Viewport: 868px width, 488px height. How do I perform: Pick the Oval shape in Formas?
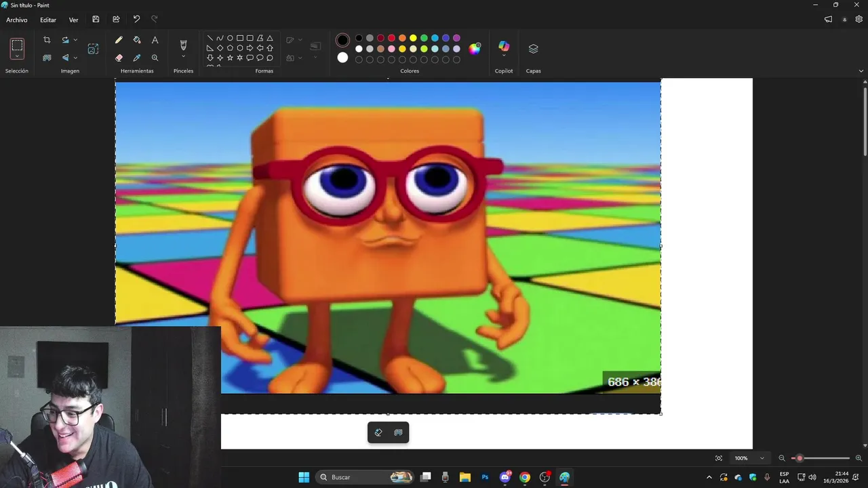coord(230,38)
